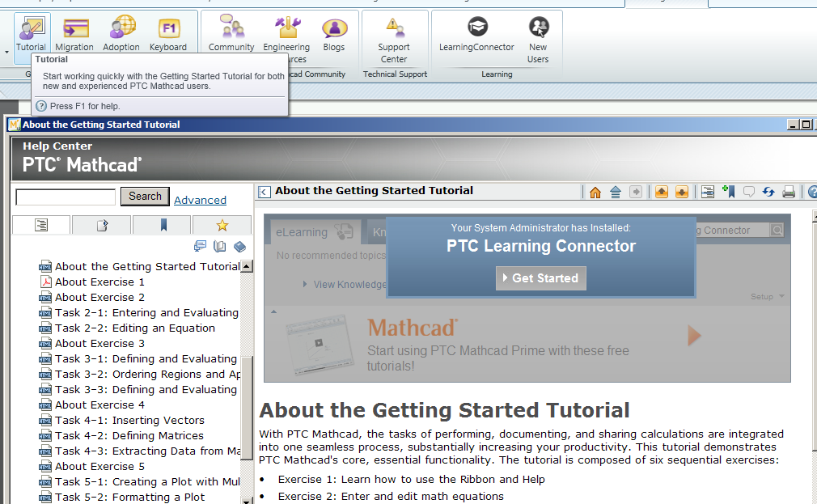Open Advanced search link
This screenshot has height=504, width=817.
pyautogui.click(x=200, y=200)
